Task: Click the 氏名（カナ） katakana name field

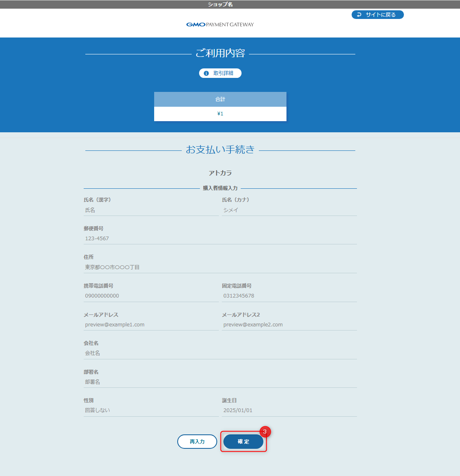Action: 289,210
